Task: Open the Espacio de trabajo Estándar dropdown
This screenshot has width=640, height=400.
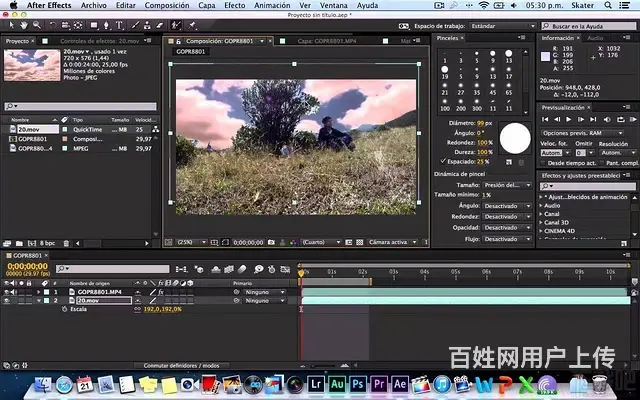Action: click(503, 26)
